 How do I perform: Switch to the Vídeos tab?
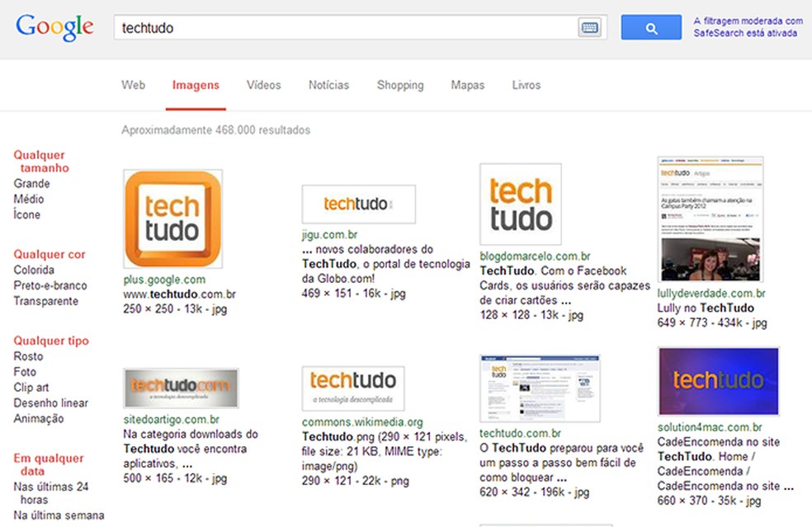click(263, 84)
